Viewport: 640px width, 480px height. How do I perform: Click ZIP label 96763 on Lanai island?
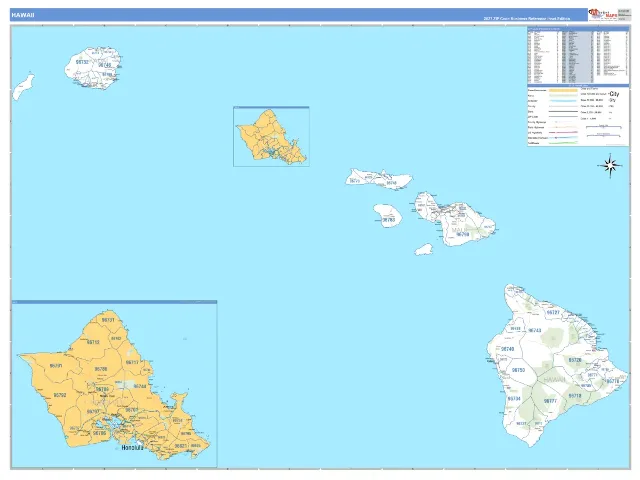tap(388, 220)
